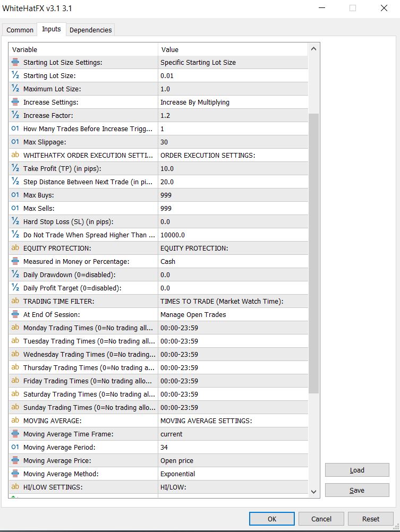Click the fraction icon beside Starting Lot Size

(15, 75)
